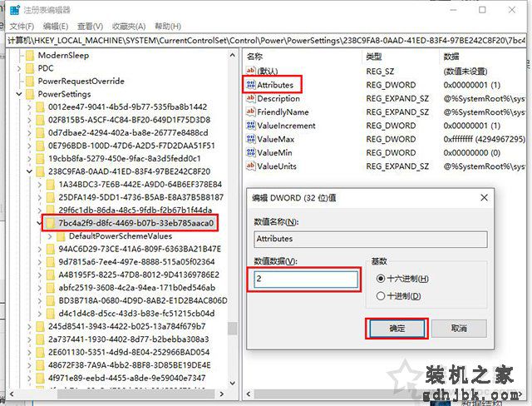Collapse the 238C9FA8-0AAD-41ED tree node
This screenshot has width=532, height=406.
point(30,171)
